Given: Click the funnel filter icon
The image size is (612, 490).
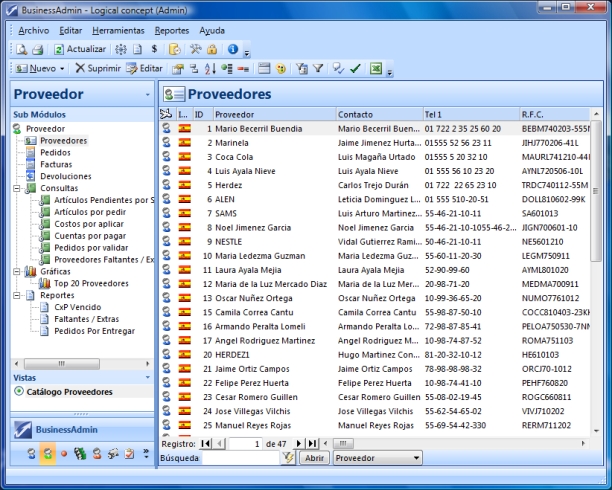Looking at the screenshot, I should pos(317,69).
